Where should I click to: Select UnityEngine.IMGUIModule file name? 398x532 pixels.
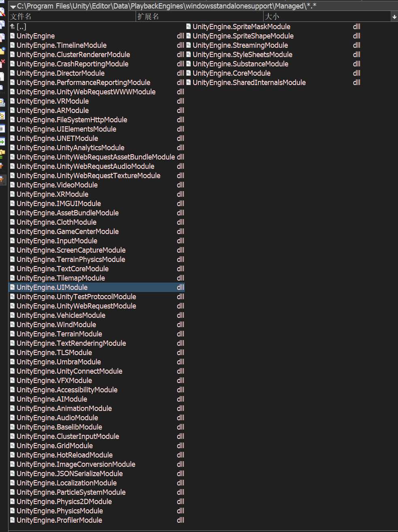pyautogui.click(x=59, y=204)
